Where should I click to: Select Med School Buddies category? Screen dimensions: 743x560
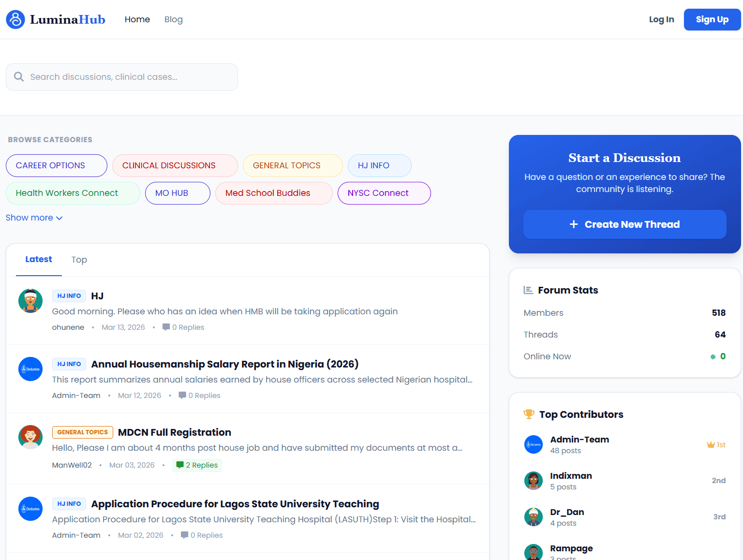tap(274, 193)
